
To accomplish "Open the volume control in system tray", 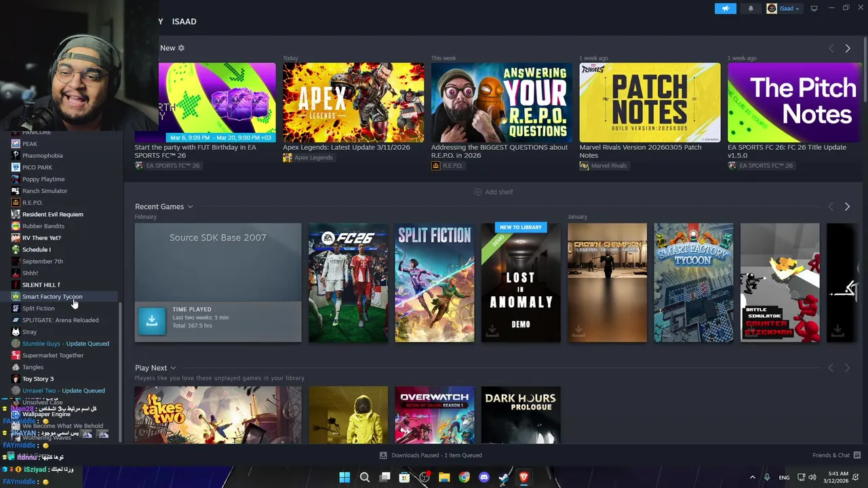I will pos(812,477).
